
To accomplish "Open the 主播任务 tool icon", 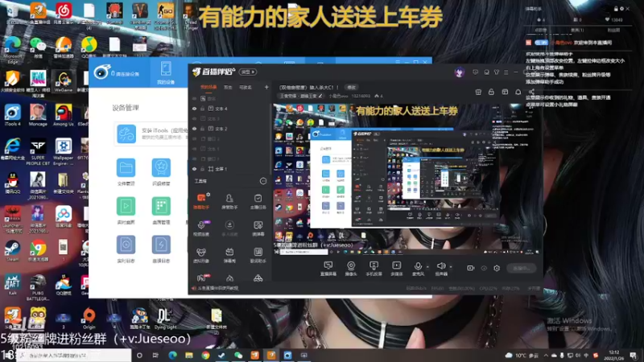I will point(258,201).
